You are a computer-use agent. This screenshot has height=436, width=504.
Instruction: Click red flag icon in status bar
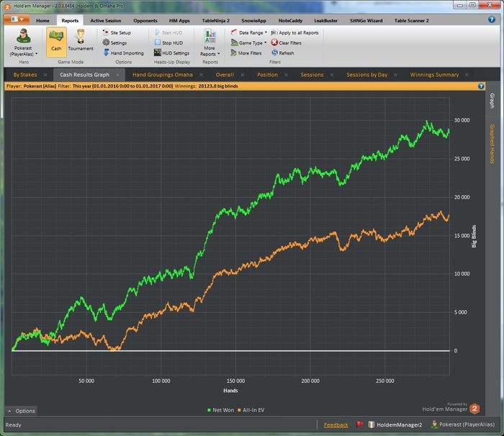pos(360,424)
